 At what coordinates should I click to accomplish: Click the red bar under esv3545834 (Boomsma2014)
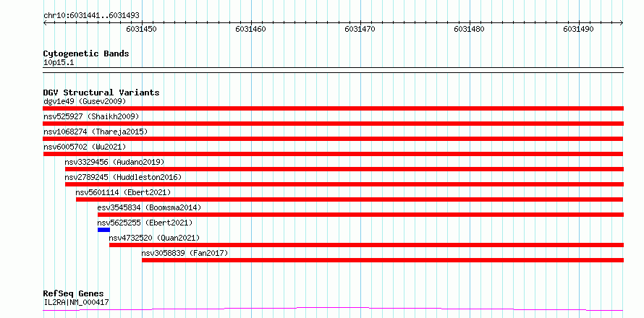coord(360,215)
